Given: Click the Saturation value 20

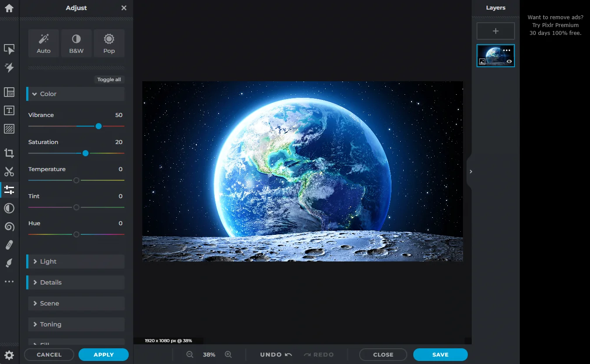Looking at the screenshot, I should pyautogui.click(x=119, y=142).
